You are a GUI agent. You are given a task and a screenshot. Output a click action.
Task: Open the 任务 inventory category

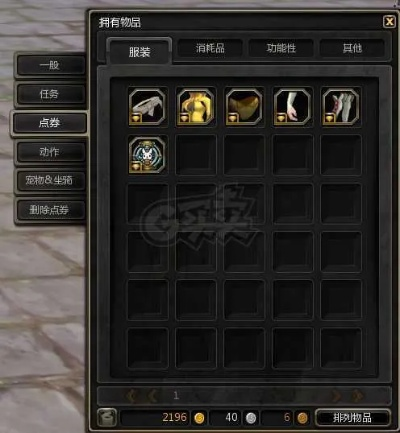50,94
